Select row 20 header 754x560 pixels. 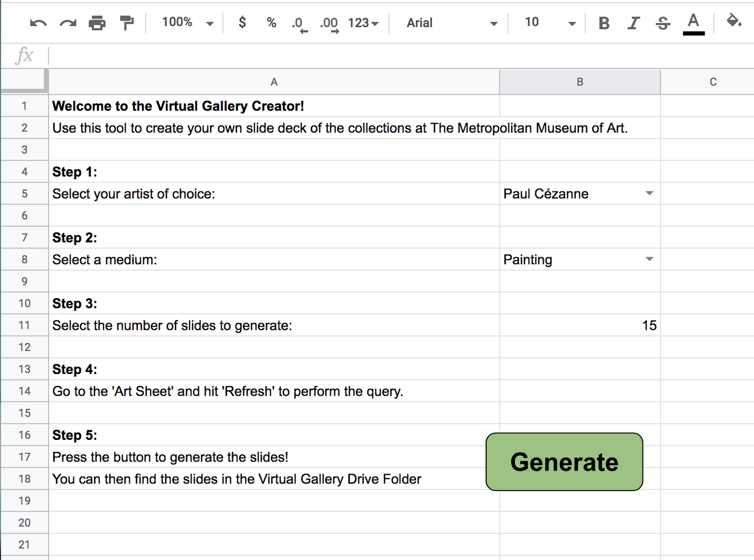(x=24, y=523)
